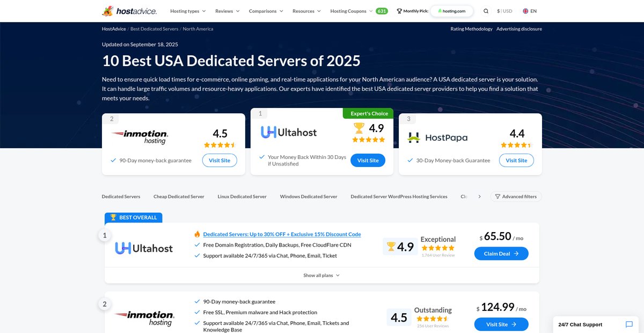644x333 pixels.
Task: Click the 631 coupons count badge
Action: click(382, 11)
